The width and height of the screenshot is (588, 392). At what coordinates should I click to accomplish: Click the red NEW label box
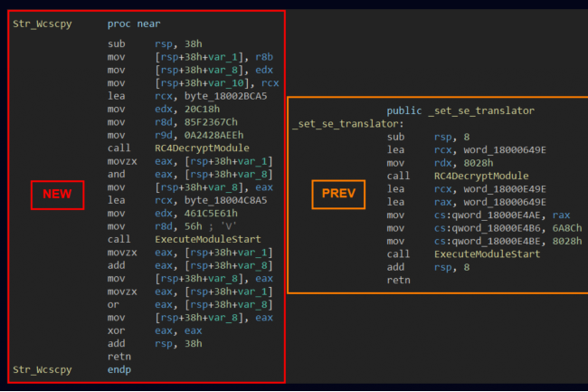[x=58, y=195]
